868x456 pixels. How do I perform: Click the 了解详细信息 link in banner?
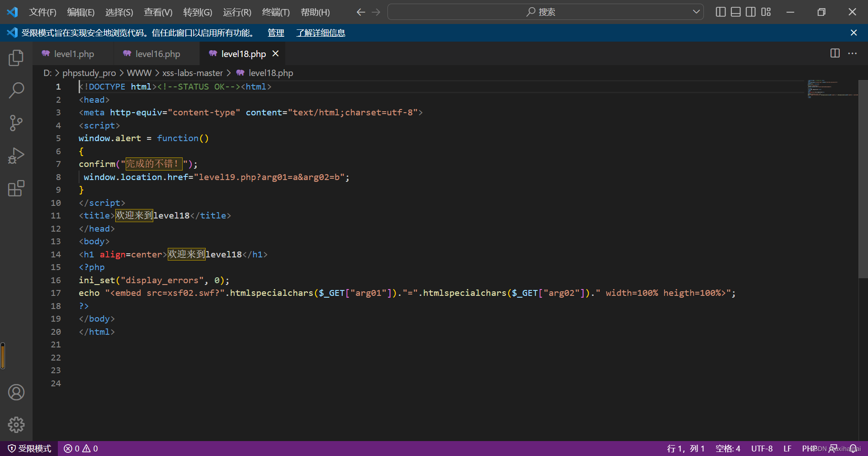[321, 33]
